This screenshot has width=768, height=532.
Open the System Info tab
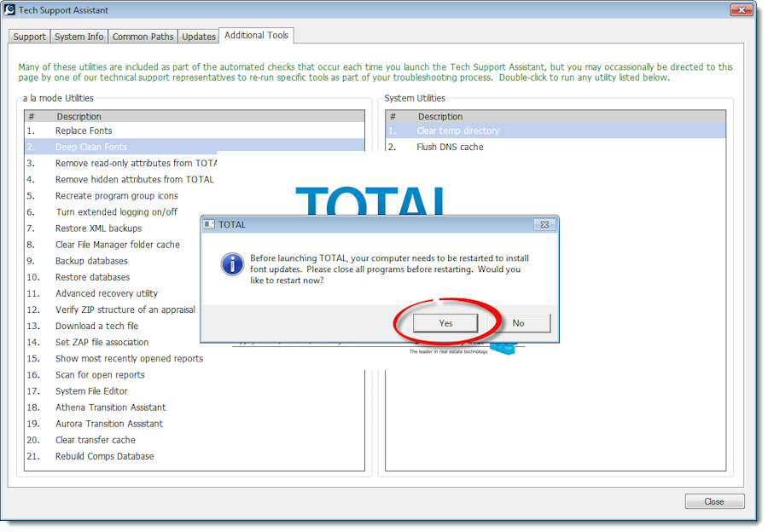(79, 37)
